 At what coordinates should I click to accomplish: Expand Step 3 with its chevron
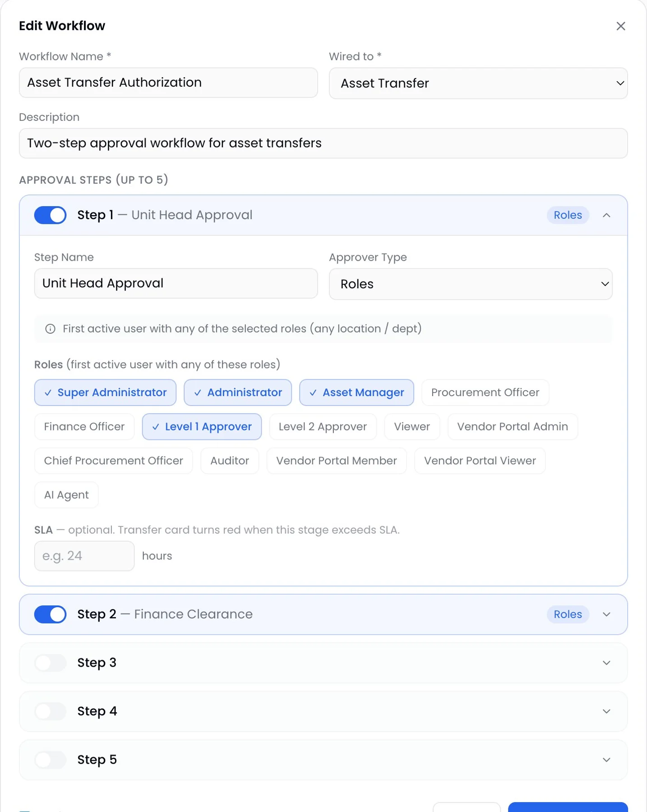(x=606, y=663)
